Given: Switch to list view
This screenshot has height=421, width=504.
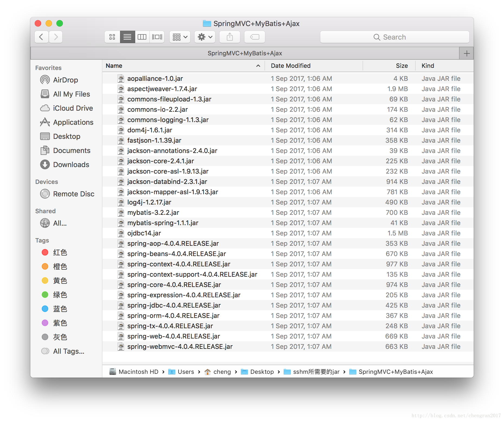Looking at the screenshot, I should tap(127, 37).
